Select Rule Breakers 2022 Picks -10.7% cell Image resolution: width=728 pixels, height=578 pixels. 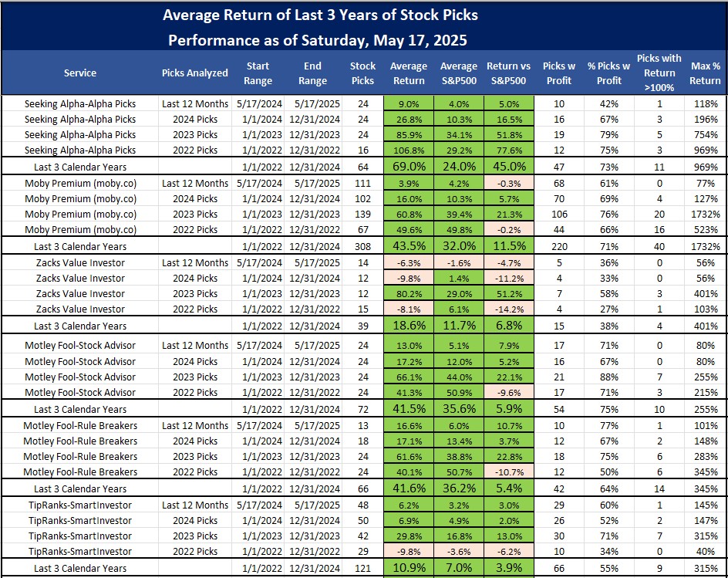(509, 472)
